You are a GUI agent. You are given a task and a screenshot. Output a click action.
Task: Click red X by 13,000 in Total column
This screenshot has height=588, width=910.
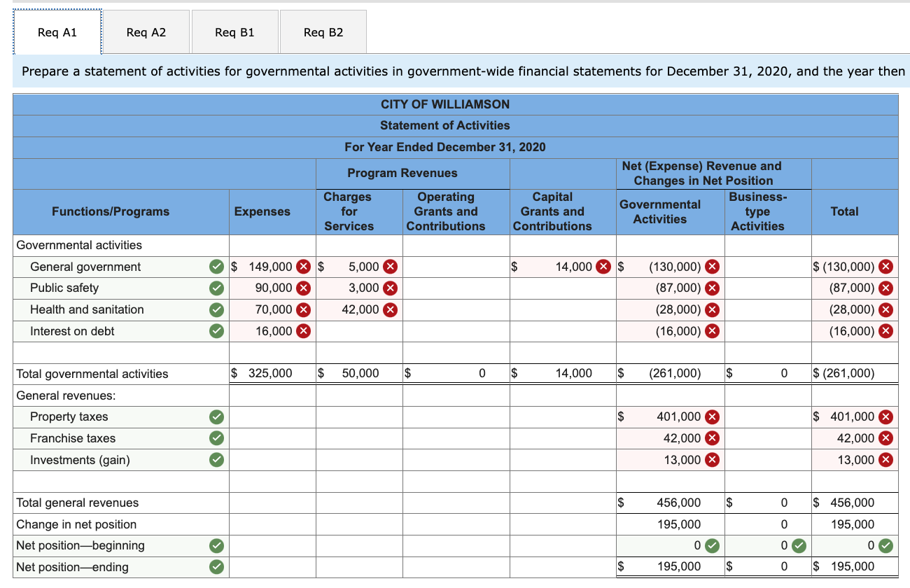[885, 460]
